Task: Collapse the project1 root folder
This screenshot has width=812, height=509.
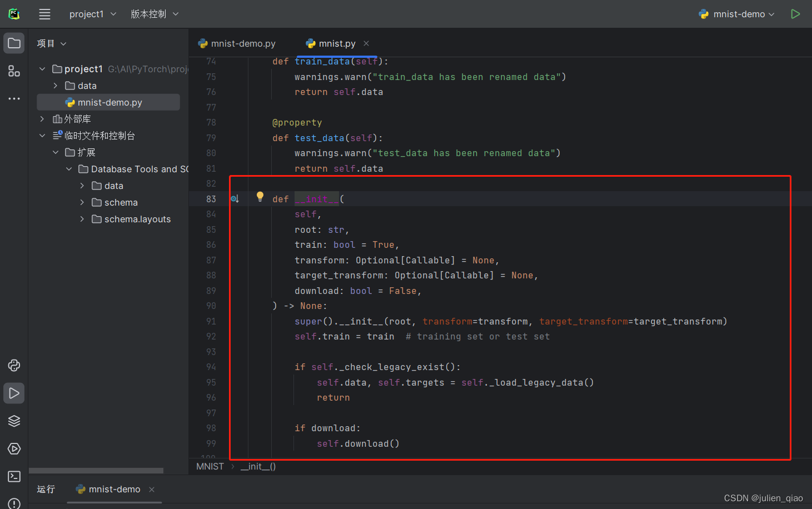Action: (42, 69)
